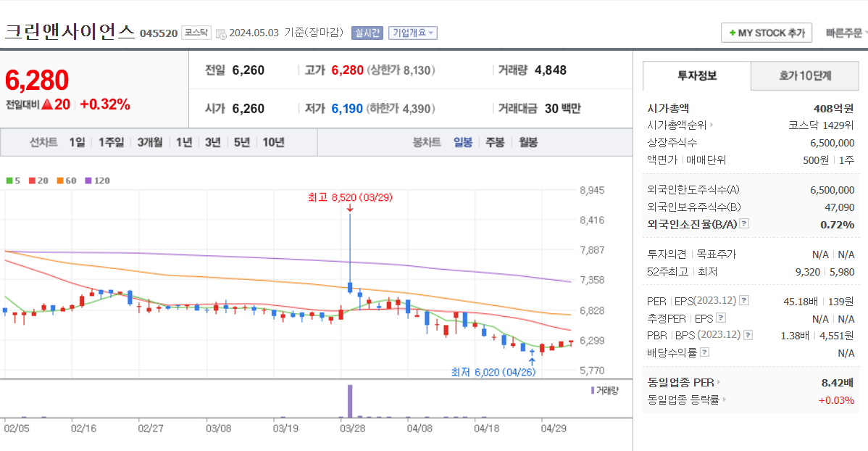Click the 투자의견 label
Image resolution: width=868 pixels, height=451 pixels.
tap(667, 255)
